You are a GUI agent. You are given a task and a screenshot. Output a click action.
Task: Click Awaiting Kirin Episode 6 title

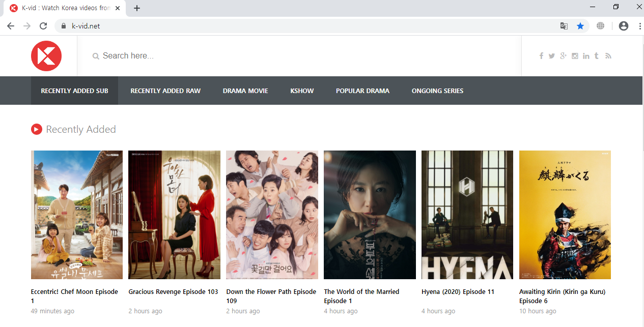(x=562, y=296)
